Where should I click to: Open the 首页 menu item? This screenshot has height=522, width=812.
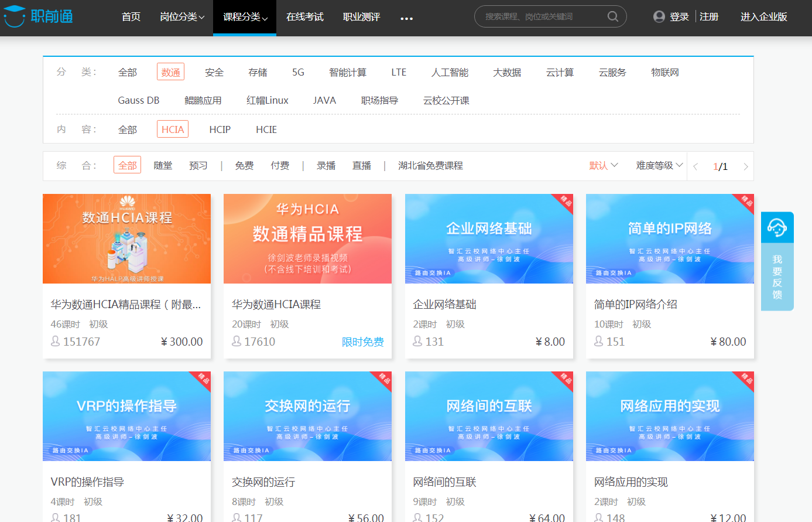pyautogui.click(x=131, y=17)
